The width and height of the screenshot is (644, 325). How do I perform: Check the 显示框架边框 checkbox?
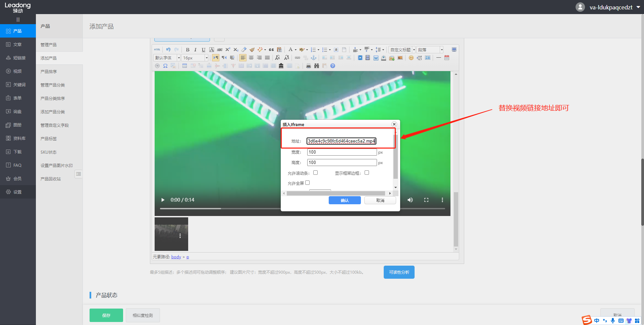[367, 173]
